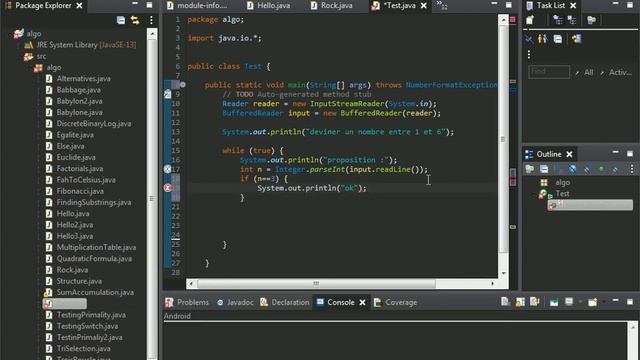This screenshot has height=360, width=640.
Task: Click the Display Selected Console icon
Action: 569,302
